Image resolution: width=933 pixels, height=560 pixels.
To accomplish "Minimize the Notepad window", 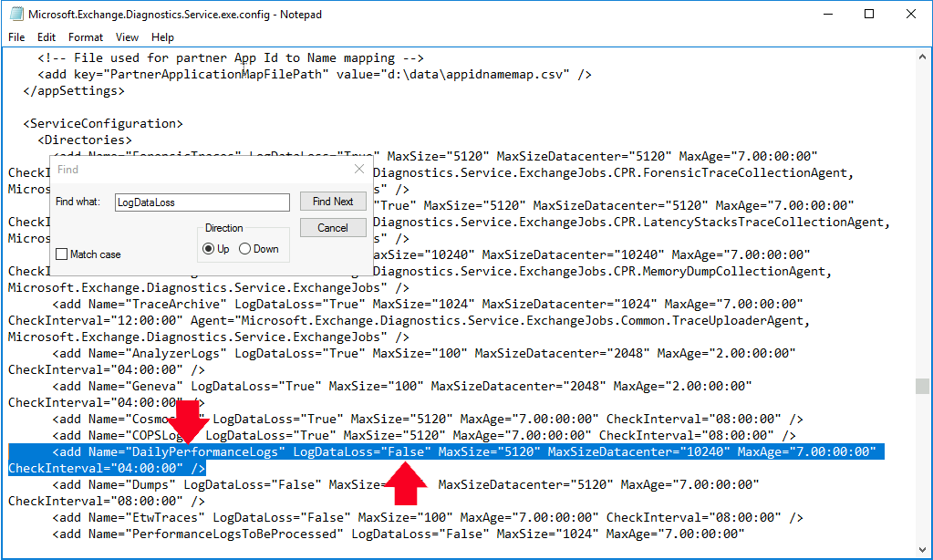I will click(x=828, y=14).
